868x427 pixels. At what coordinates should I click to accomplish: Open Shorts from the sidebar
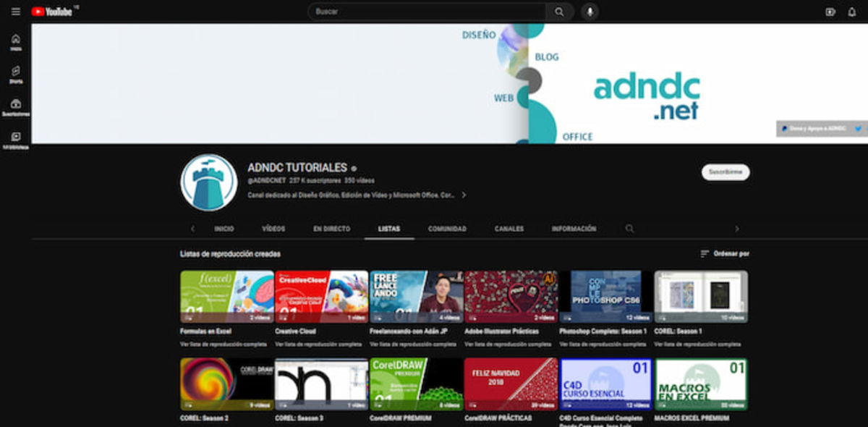coord(14,75)
